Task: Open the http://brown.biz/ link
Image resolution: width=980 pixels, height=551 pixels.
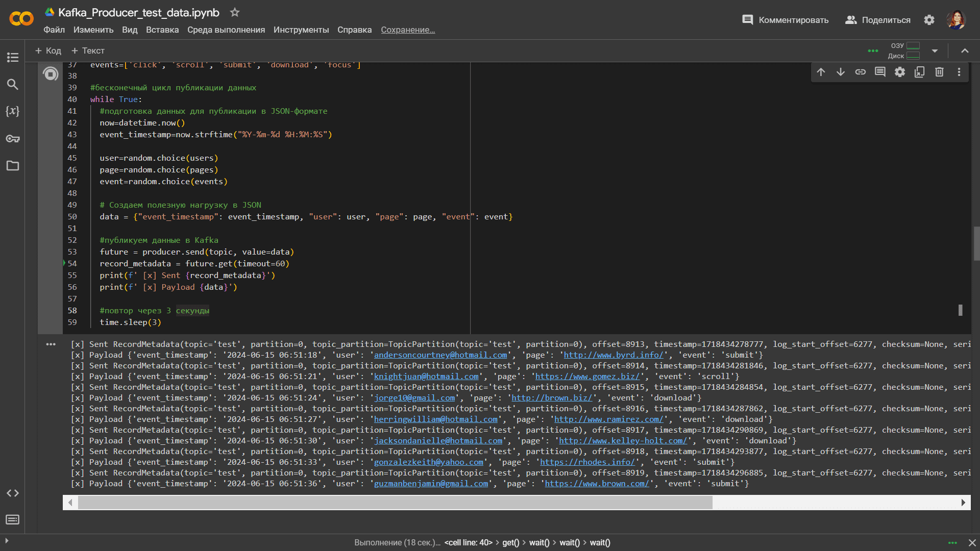Action: tap(552, 398)
